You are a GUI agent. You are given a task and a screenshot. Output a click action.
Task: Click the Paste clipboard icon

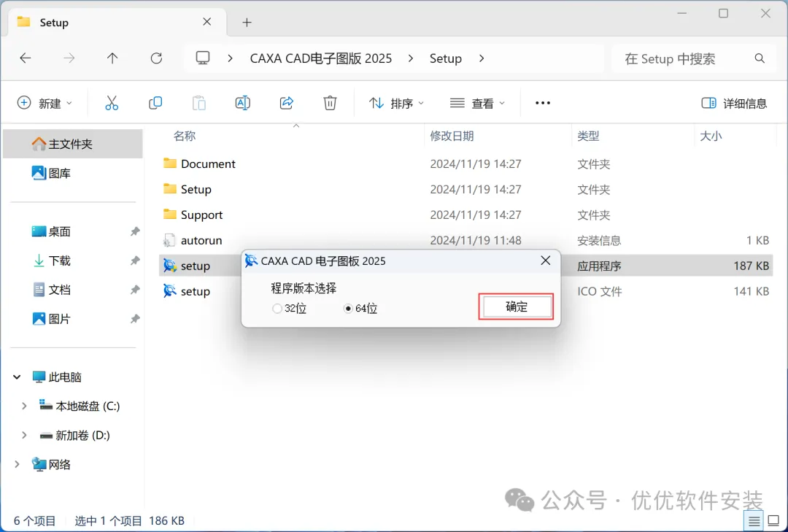tap(199, 103)
